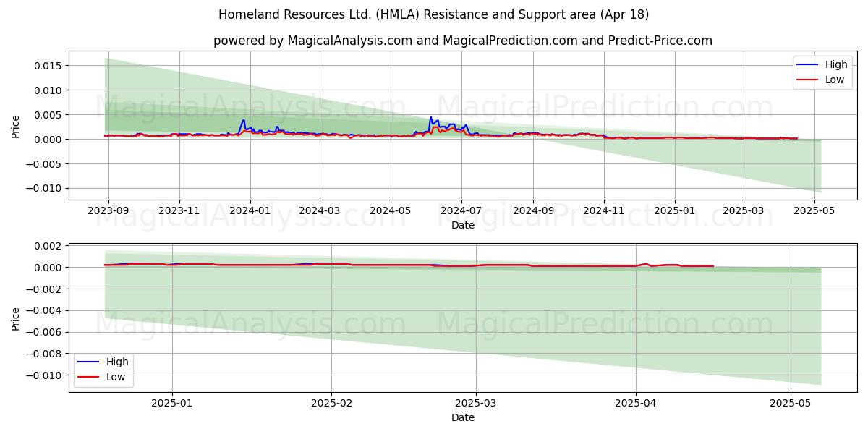Click the 0.010 price tick label
This screenshot has height=434, width=868.
click(49, 90)
